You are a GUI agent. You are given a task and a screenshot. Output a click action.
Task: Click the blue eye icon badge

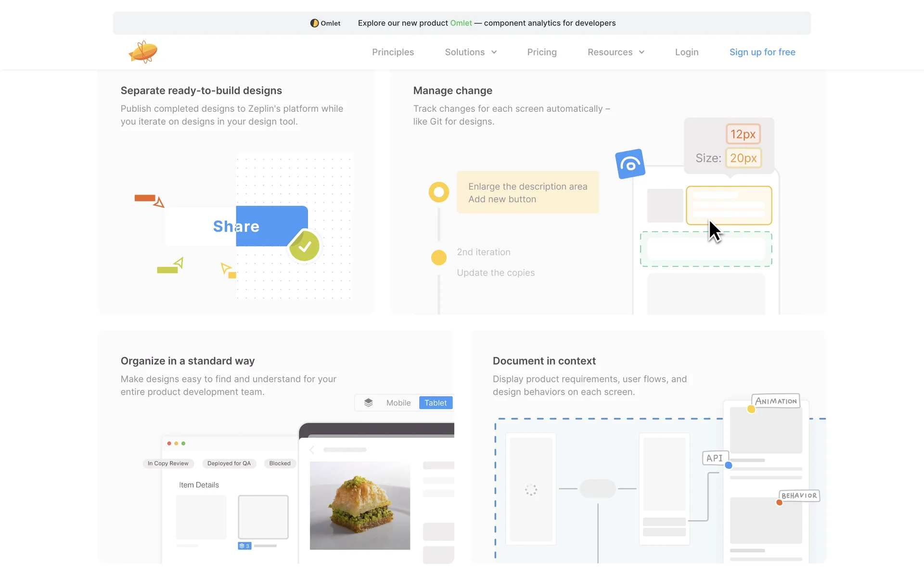(x=630, y=164)
